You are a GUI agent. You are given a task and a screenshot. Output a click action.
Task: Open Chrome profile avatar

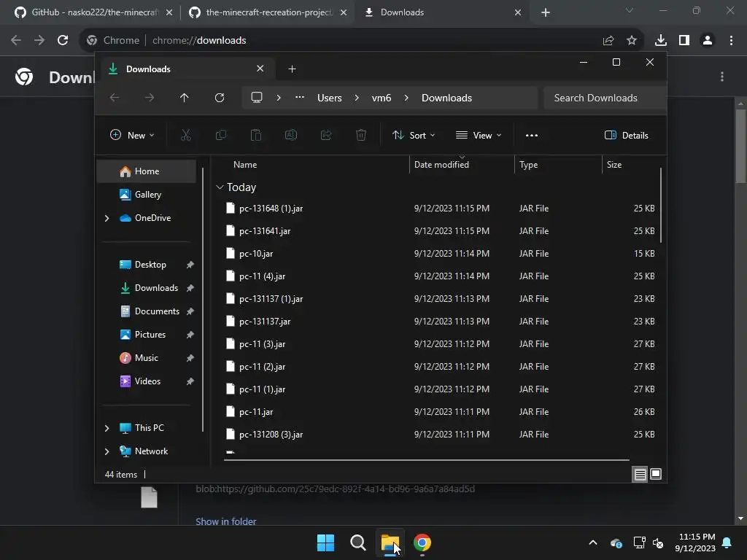point(708,41)
